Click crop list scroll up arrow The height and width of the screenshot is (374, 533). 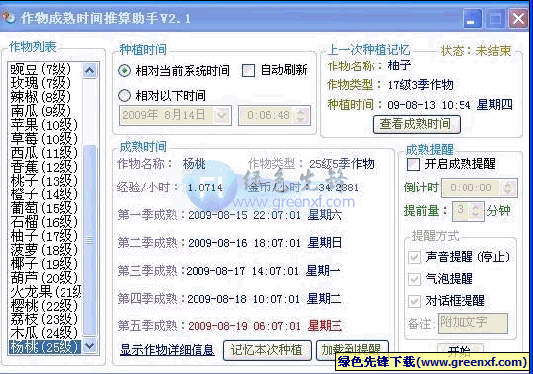pyautogui.click(x=89, y=70)
